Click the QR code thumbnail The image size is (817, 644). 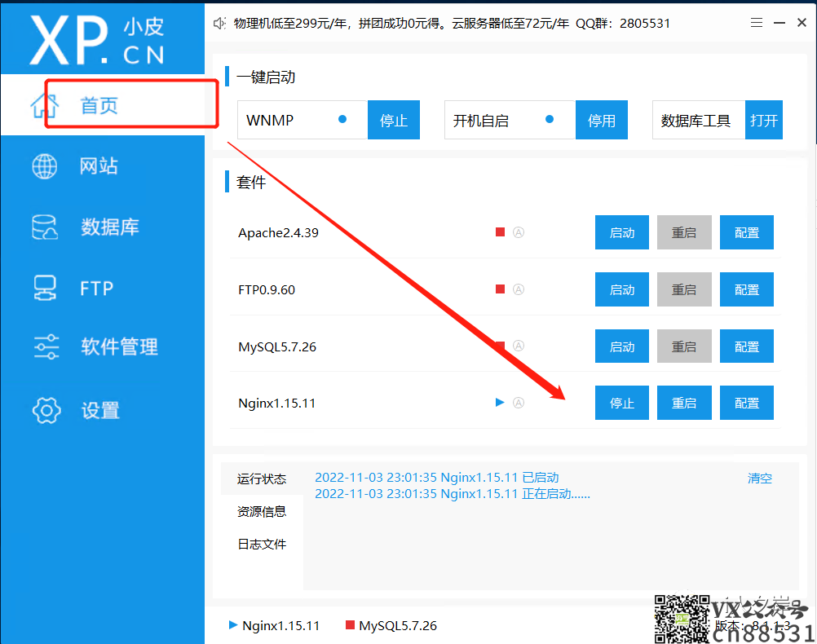[x=682, y=619]
